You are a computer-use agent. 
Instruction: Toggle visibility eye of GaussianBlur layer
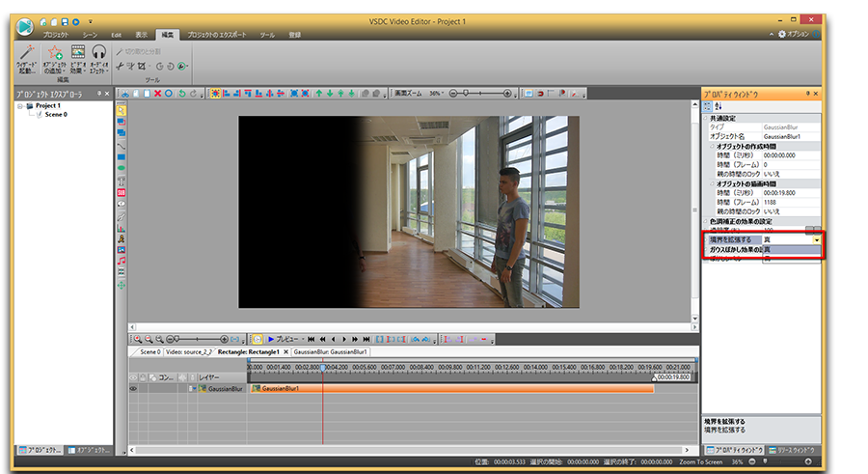click(133, 389)
